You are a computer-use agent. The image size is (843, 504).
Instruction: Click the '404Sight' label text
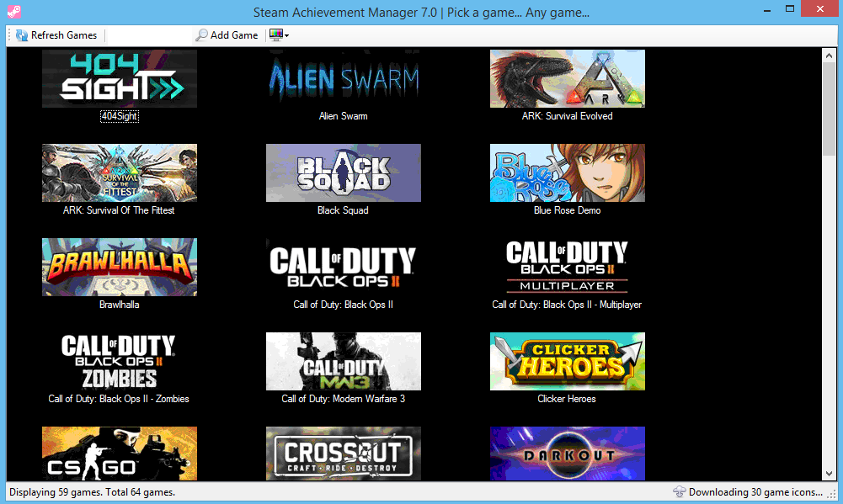pyautogui.click(x=120, y=116)
